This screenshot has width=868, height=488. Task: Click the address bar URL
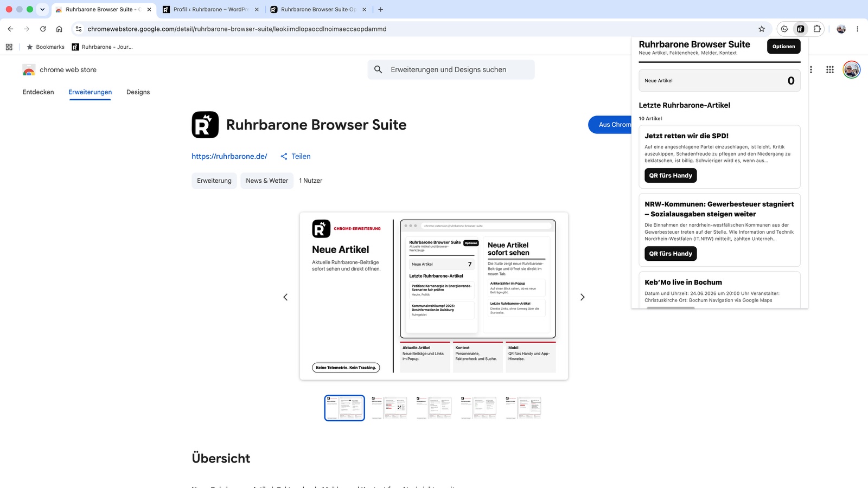click(237, 29)
